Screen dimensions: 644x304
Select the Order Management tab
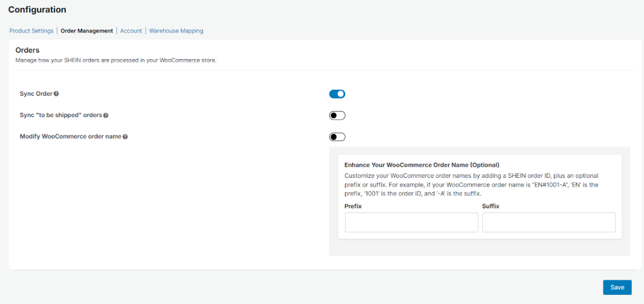[x=87, y=31]
